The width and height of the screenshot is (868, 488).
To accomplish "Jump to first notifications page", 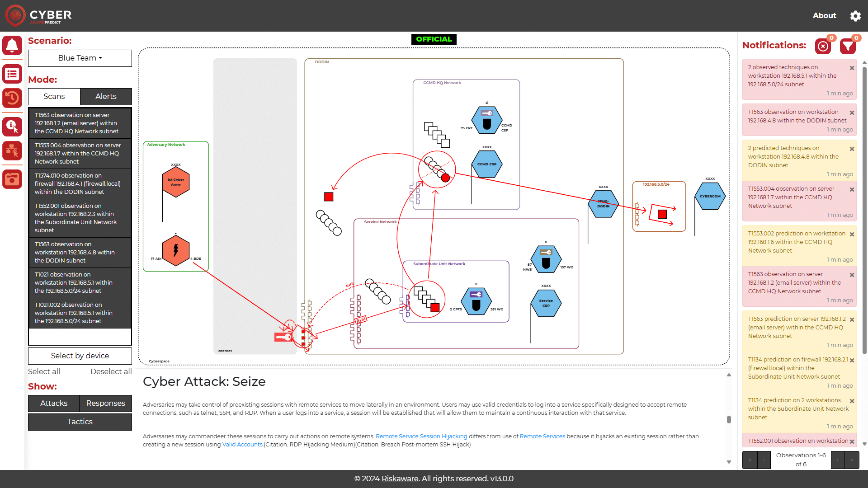I will click(x=750, y=460).
